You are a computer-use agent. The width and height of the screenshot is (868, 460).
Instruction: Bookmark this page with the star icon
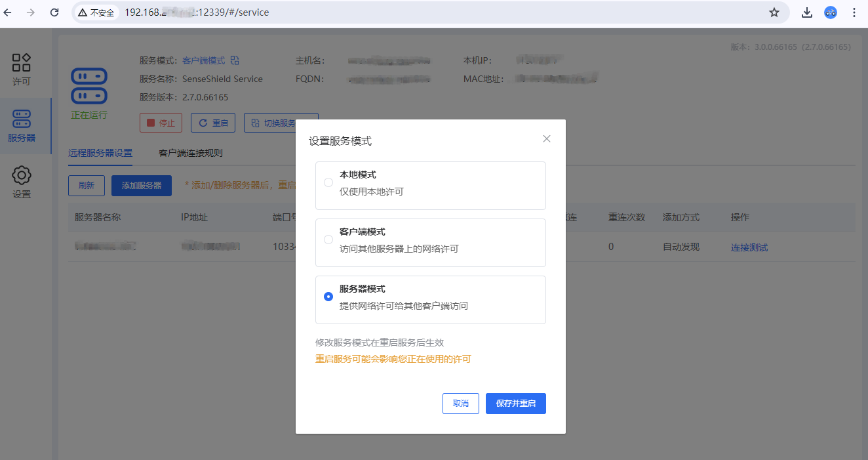tap(774, 12)
